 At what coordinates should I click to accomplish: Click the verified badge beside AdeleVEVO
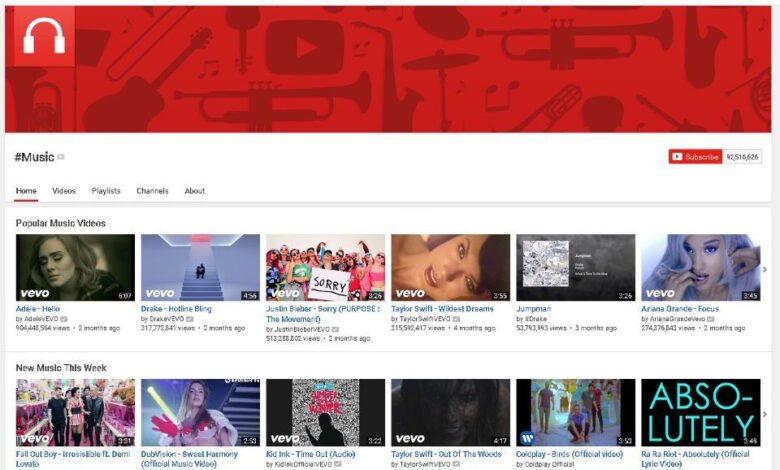(64, 319)
